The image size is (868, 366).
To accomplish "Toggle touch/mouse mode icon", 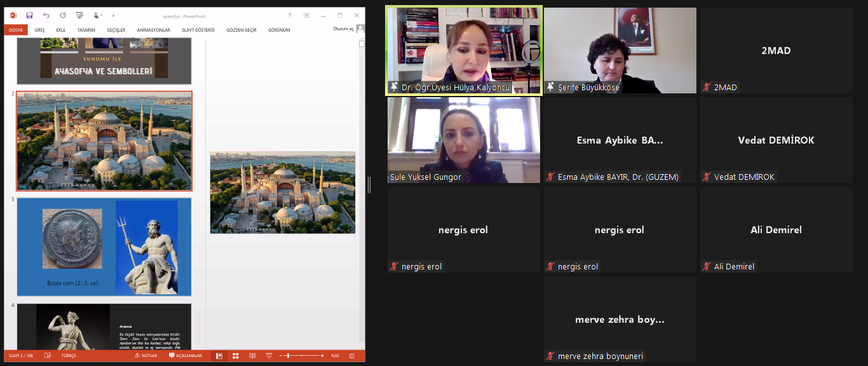I will pyautogui.click(x=97, y=15).
